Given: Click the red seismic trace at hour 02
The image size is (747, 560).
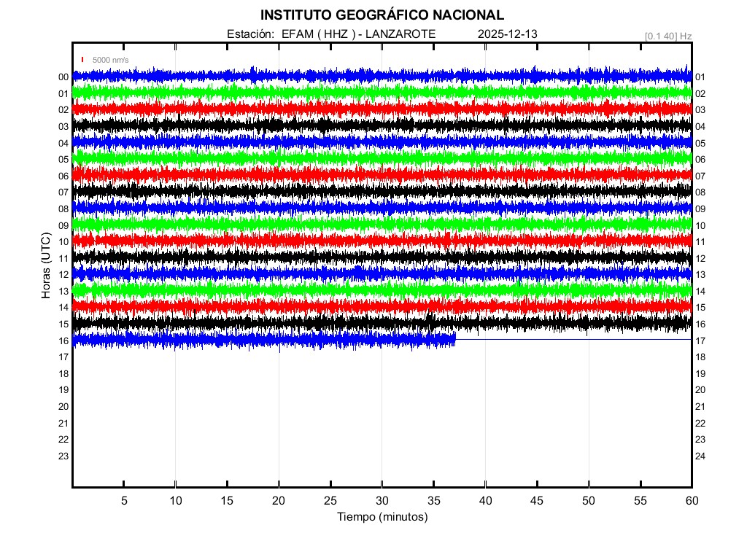Looking at the screenshot, I should 365,108.
